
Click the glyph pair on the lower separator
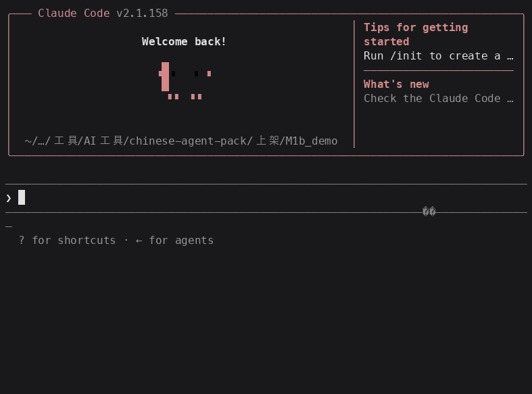pos(429,212)
